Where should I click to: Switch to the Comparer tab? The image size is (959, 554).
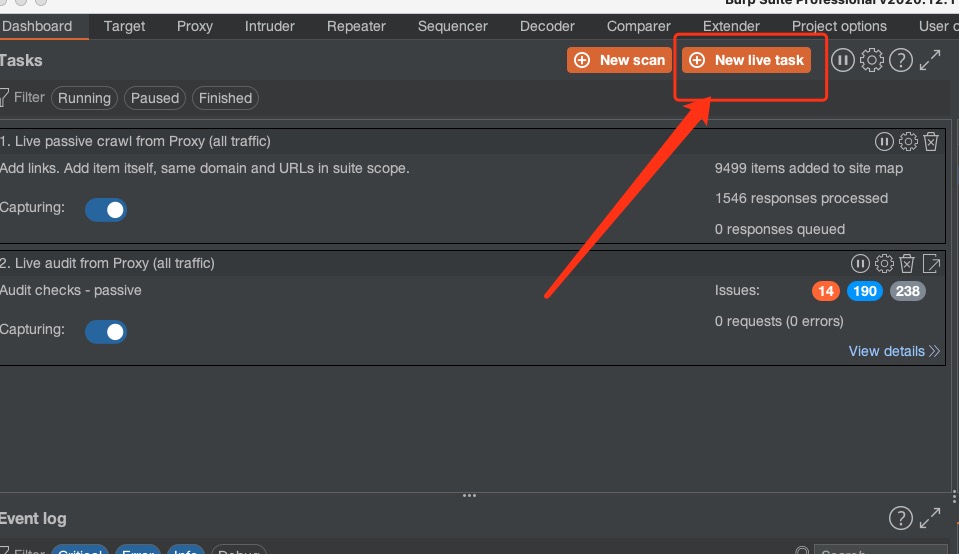[x=639, y=26]
